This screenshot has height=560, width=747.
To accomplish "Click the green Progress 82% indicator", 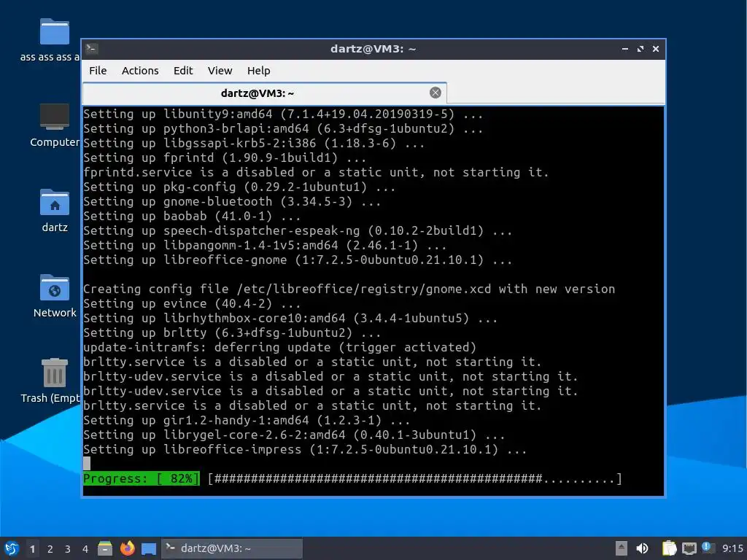I will tap(142, 478).
